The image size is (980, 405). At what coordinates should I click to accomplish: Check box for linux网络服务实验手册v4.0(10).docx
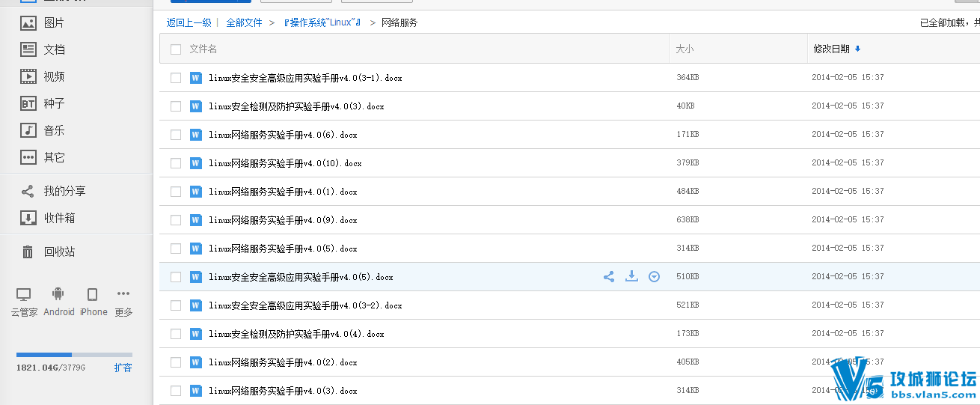click(x=176, y=163)
